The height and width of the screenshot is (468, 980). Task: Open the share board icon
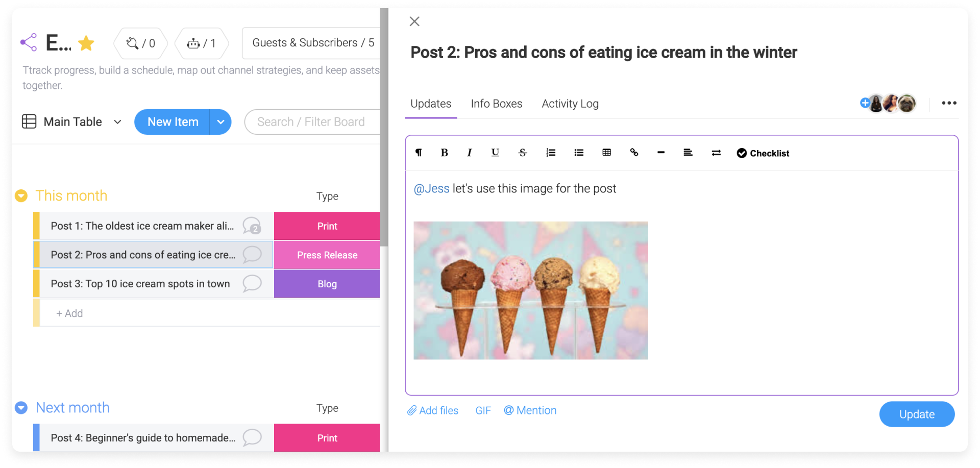pyautogui.click(x=29, y=42)
